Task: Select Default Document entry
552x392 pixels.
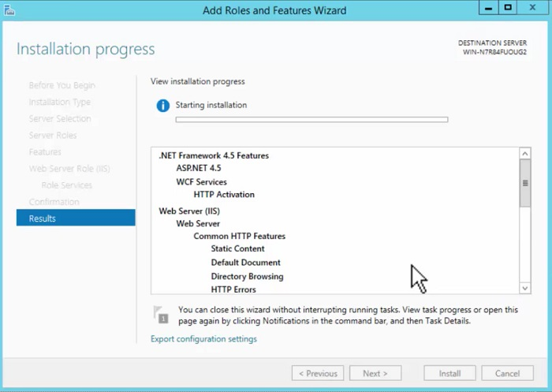Action: point(246,263)
